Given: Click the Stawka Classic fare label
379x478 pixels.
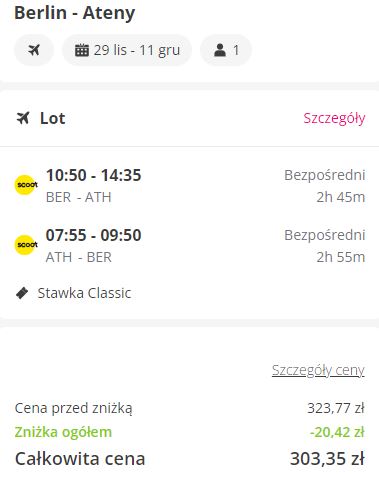Looking at the screenshot, I should click(x=84, y=293).
